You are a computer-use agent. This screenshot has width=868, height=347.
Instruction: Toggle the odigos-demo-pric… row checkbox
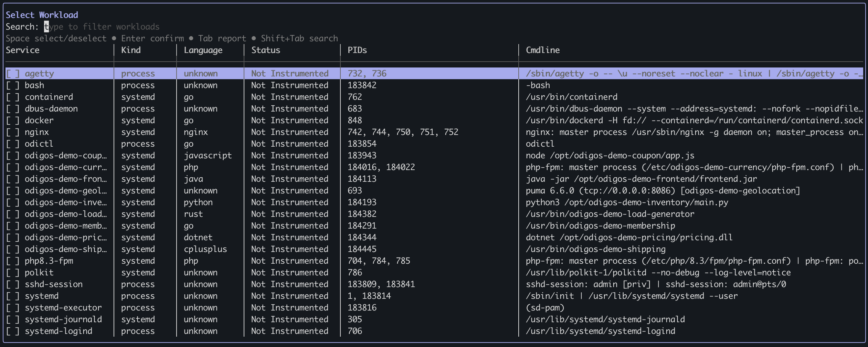pyautogui.click(x=13, y=237)
